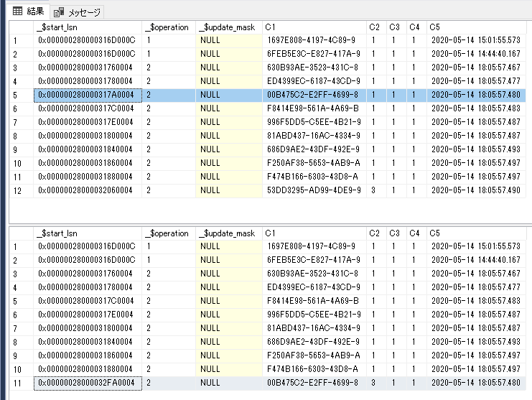The width and height of the screenshot is (532, 400).
Task: Click C2 value 3 in bottom grid row 11
Action: (x=376, y=383)
